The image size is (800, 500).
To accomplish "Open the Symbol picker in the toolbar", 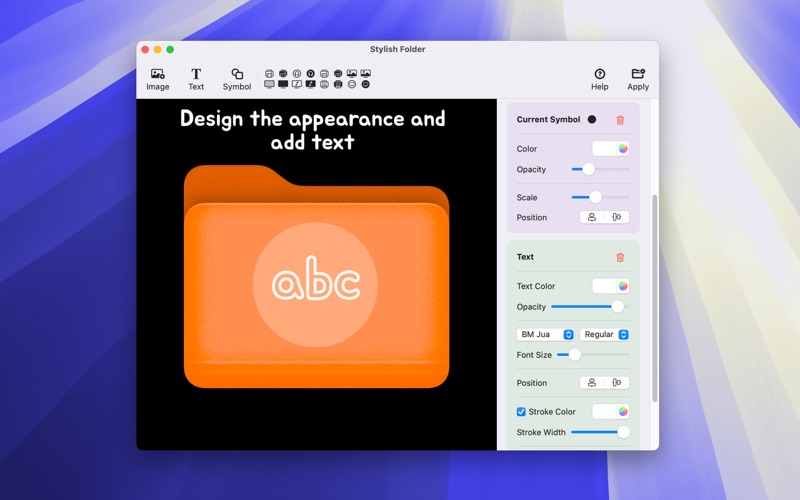I will (237, 79).
